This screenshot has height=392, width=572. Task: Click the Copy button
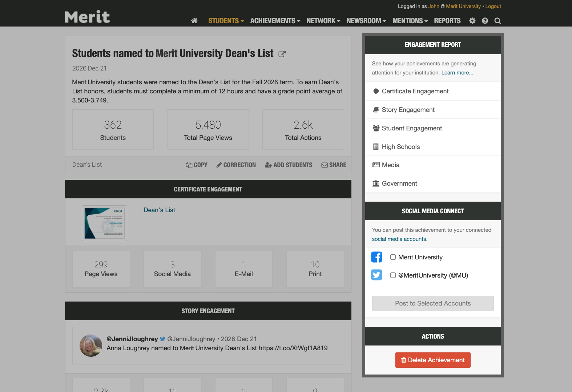tap(197, 165)
